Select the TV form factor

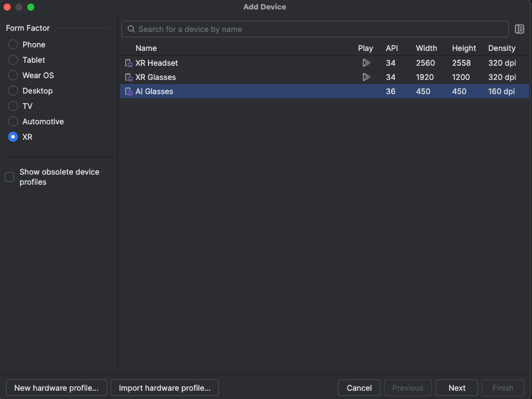pyautogui.click(x=12, y=106)
